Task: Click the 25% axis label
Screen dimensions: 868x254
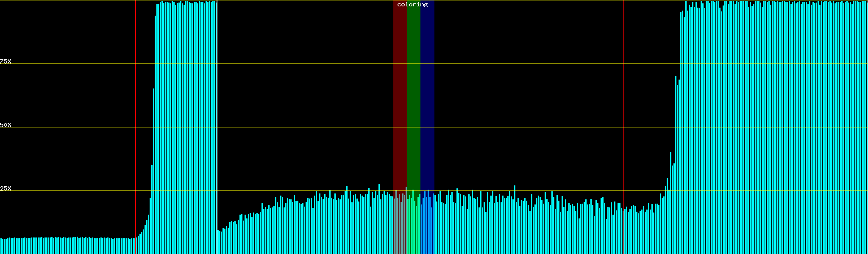Action: (6, 188)
